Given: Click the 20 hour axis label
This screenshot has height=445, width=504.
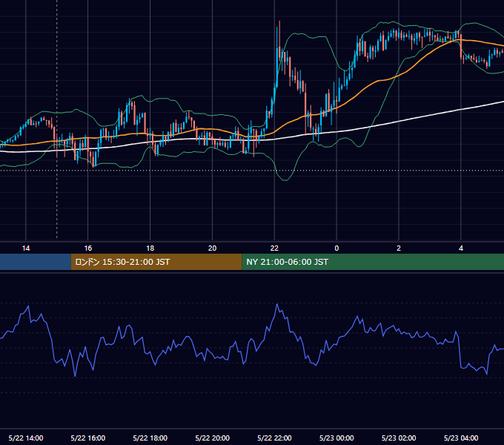Looking at the screenshot, I should click(x=212, y=248).
